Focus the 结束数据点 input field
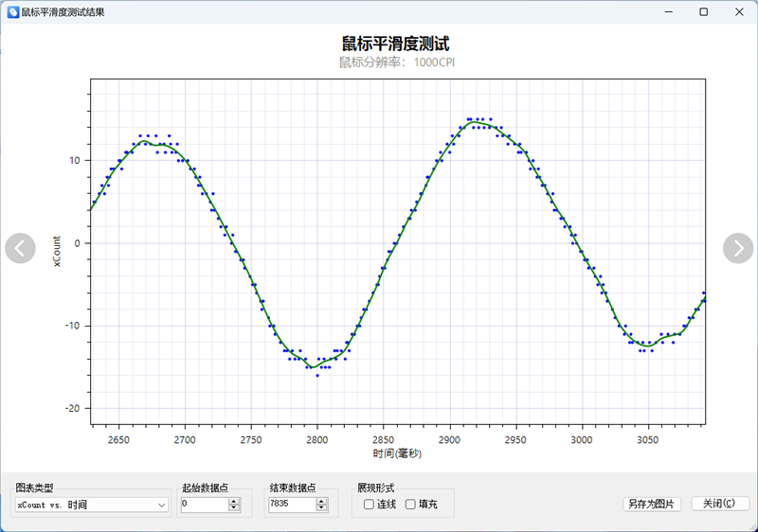Image resolution: width=758 pixels, height=532 pixels. 291,505
